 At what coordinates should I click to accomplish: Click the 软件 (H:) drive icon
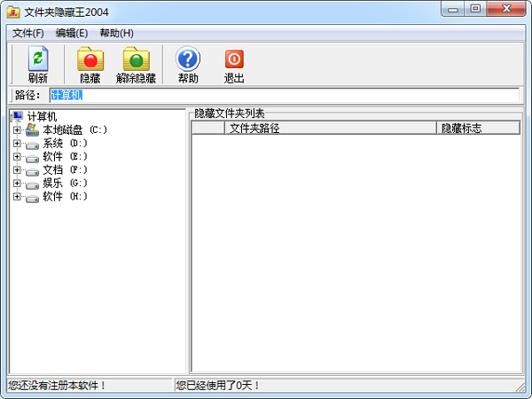click(x=32, y=198)
